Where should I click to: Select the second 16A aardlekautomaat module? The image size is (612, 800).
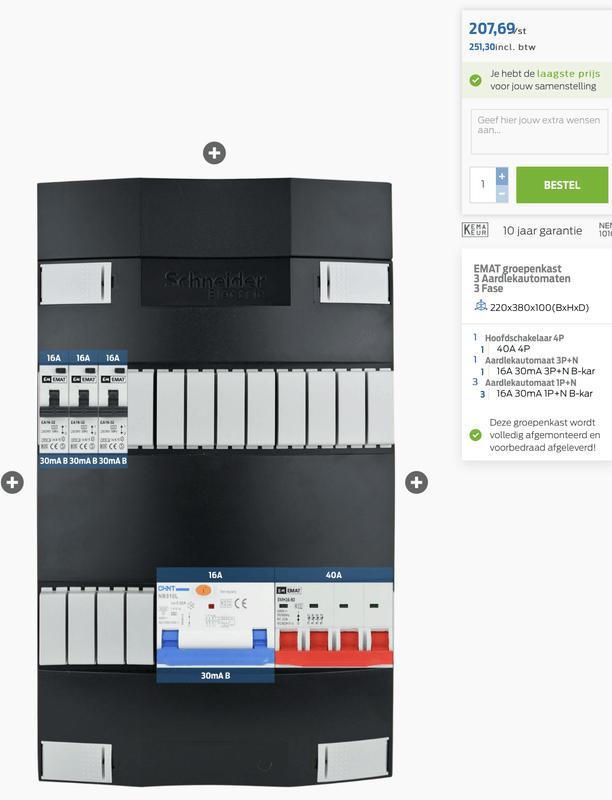(x=83, y=409)
